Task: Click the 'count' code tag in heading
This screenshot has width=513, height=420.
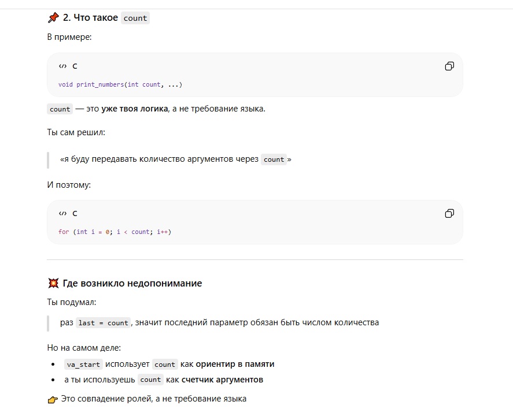Action: point(135,18)
